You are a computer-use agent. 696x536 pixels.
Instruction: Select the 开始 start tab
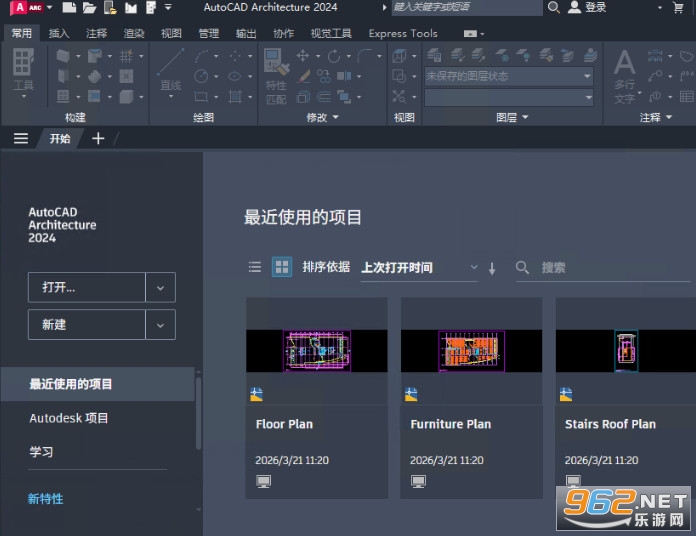[x=60, y=138]
